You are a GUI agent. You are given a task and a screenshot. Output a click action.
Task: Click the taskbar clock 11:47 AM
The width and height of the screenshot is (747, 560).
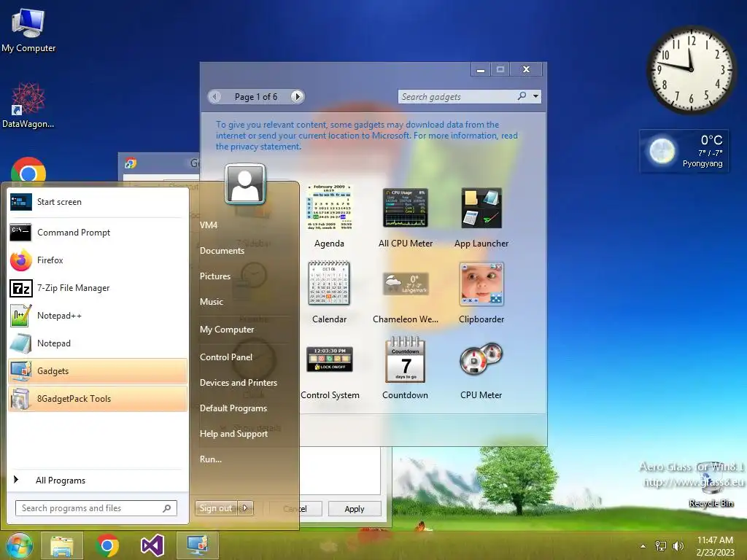(x=715, y=546)
